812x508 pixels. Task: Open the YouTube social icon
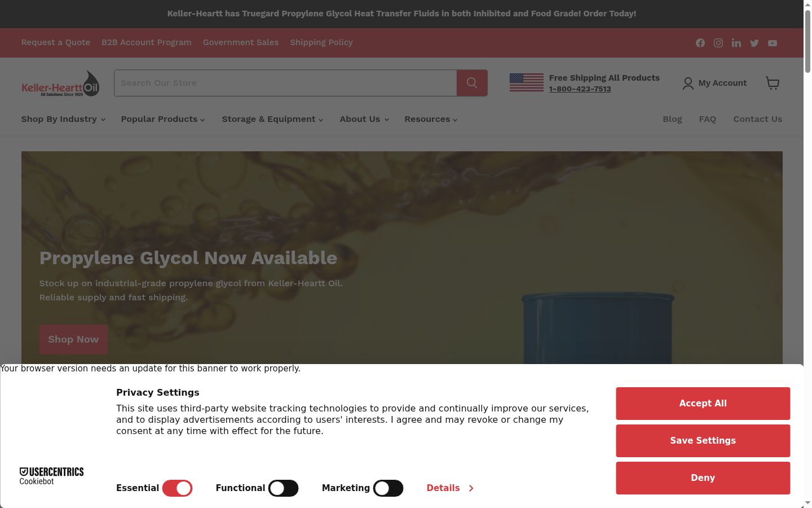tap(773, 43)
